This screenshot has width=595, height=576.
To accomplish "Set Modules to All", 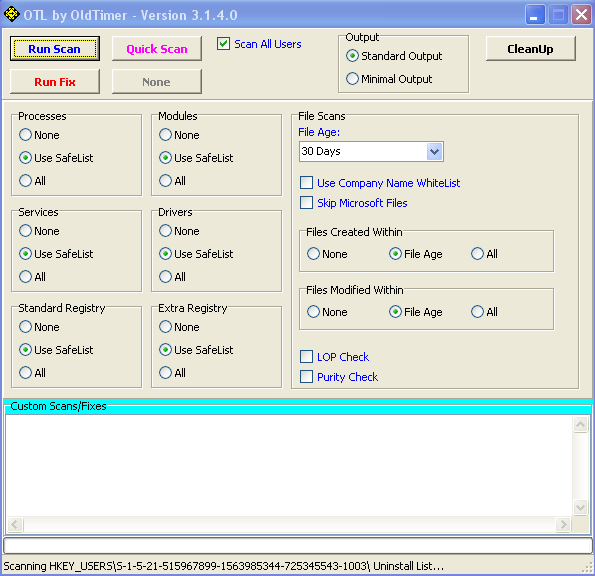I will pyautogui.click(x=165, y=180).
